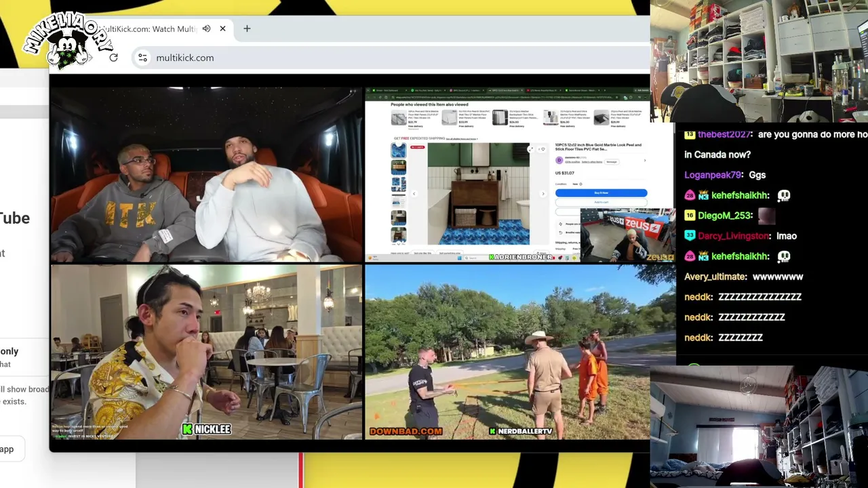Image resolution: width=868 pixels, height=488 pixels.
Task: Open Avery_ultimate's username in chat
Action: pyautogui.click(x=715, y=277)
